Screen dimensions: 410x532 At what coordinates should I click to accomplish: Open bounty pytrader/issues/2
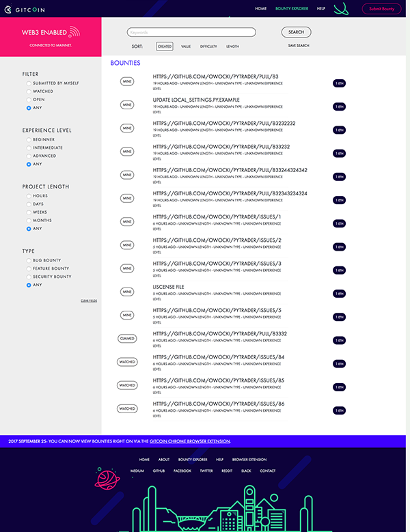point(217,240)
